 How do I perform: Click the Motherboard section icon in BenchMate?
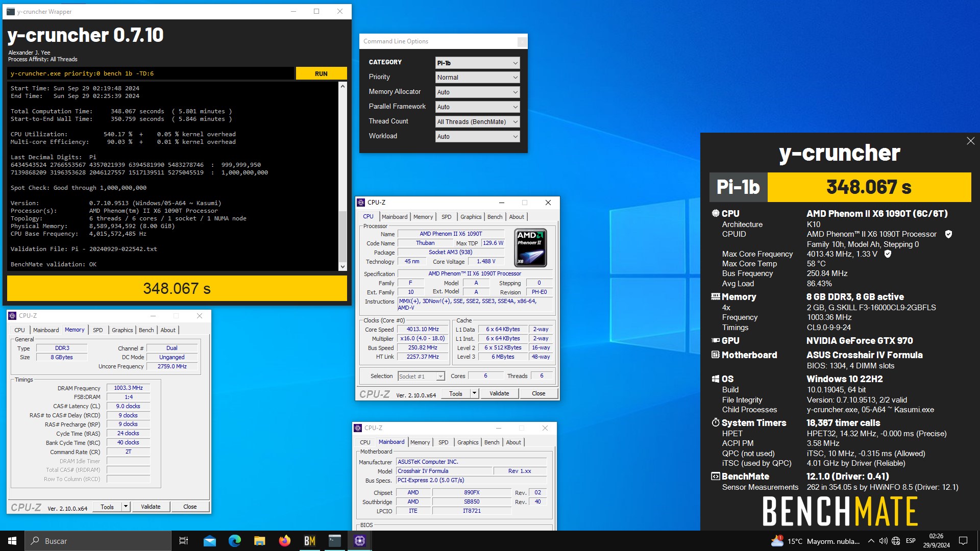coord(715,355)
